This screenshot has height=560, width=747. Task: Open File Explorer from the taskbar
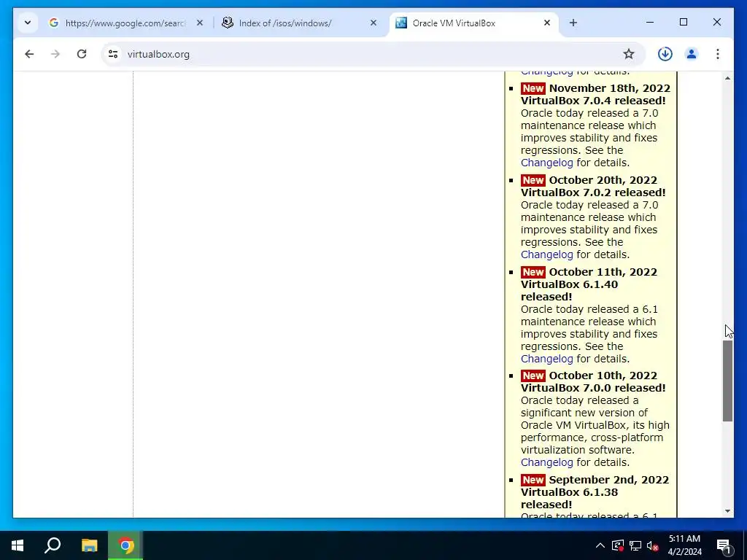coord(89,545)
